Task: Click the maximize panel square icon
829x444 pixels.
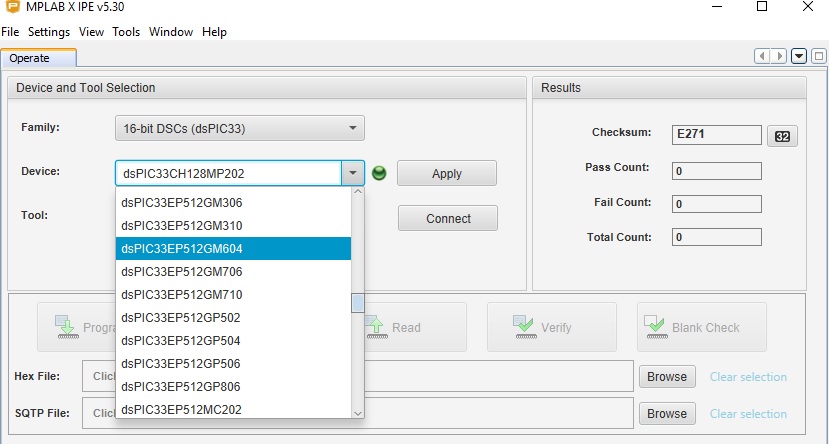Action: click(817, 56)
